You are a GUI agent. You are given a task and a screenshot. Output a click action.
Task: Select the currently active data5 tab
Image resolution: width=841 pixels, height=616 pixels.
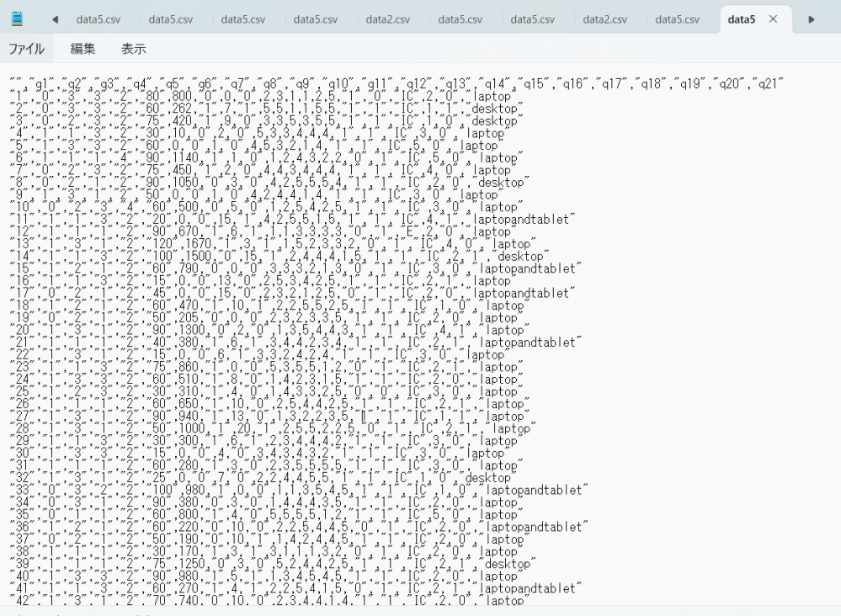point(741,19)
